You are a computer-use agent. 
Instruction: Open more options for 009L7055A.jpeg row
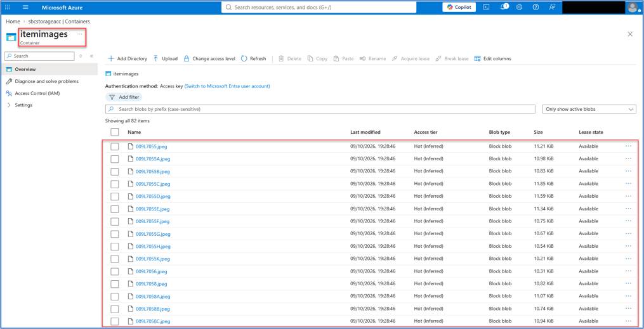(628, 158)
